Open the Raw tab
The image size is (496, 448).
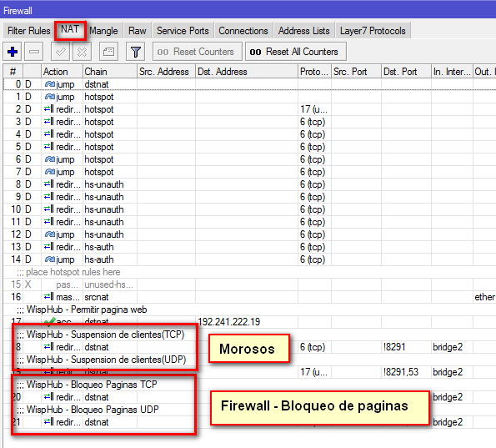coord(138,31)
